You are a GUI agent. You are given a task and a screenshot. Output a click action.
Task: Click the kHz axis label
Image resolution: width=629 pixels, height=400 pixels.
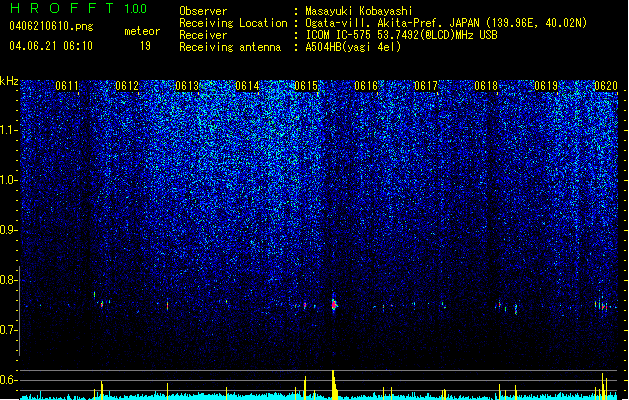pyautogui.click(x=9, y=81)
